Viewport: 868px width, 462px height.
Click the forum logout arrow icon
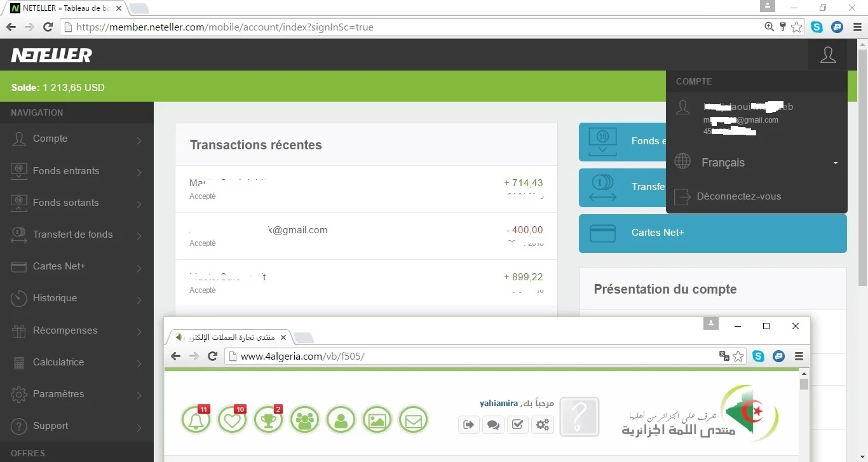468,425
